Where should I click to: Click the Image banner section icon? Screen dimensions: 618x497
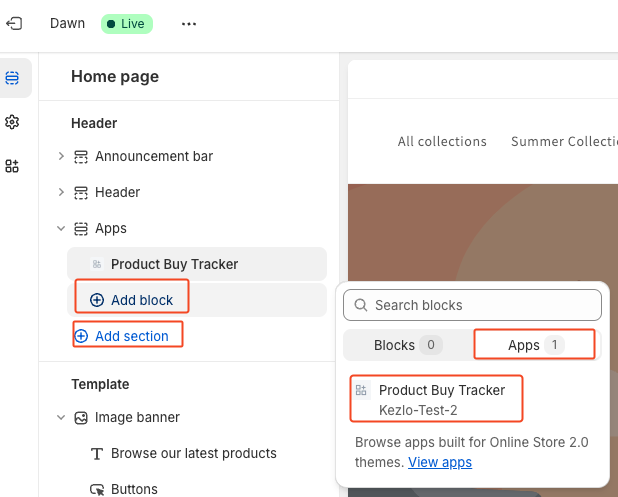click(81, 417)
